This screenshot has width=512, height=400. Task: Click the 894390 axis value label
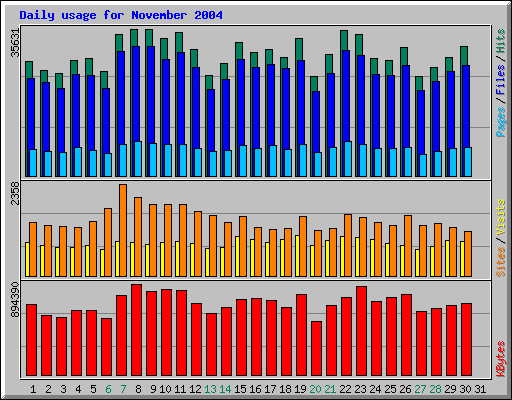[15, 299]
